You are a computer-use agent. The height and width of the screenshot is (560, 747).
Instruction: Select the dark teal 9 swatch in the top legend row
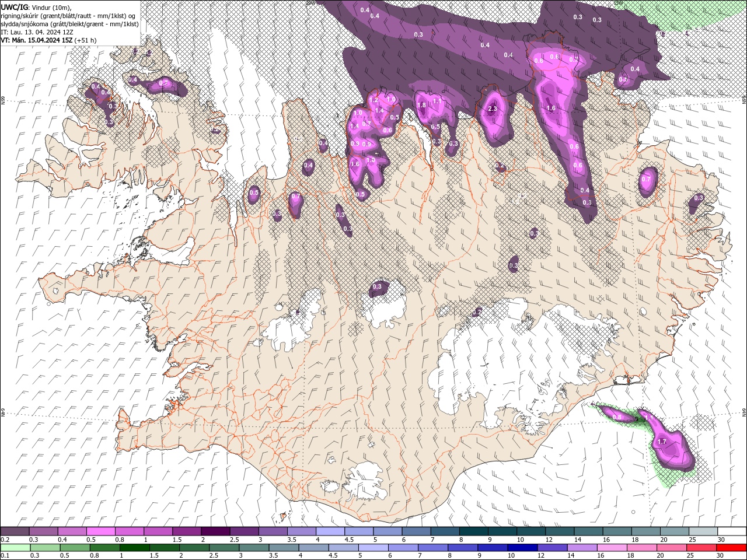pos(502,532)
